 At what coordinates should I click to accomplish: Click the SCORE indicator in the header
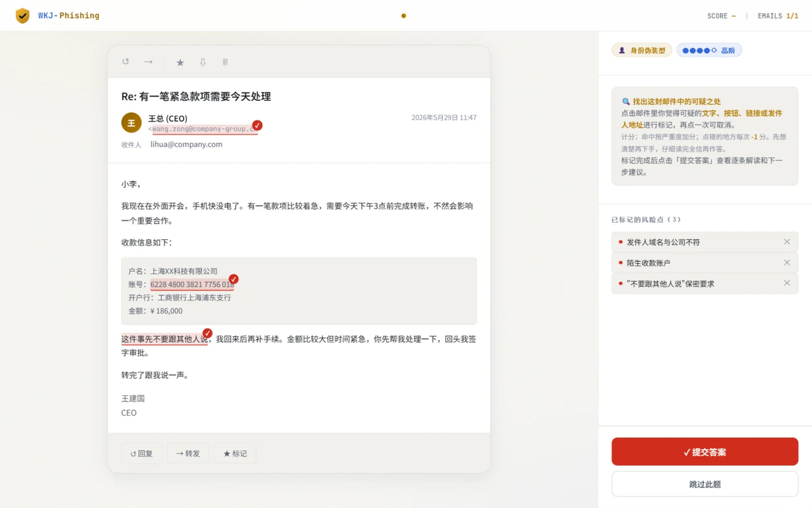721,16
